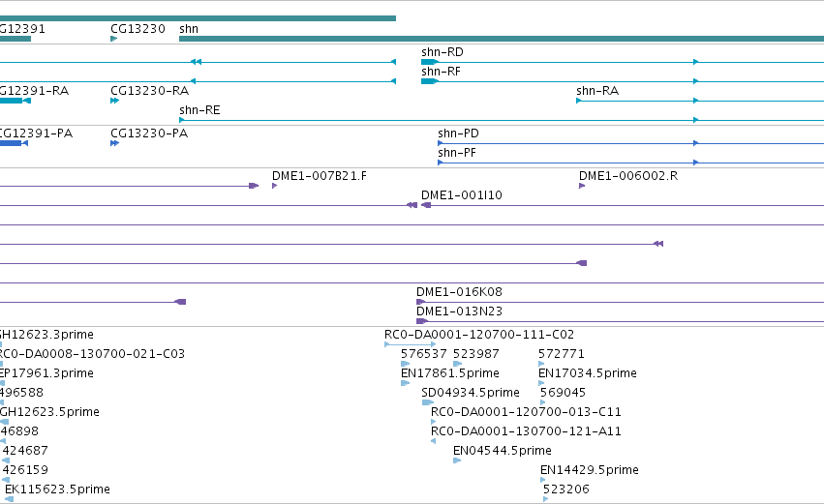Click the 'EK115623.5prime' label
The width and height of the screenshot is (824, 504).
[x=57, y=489]
